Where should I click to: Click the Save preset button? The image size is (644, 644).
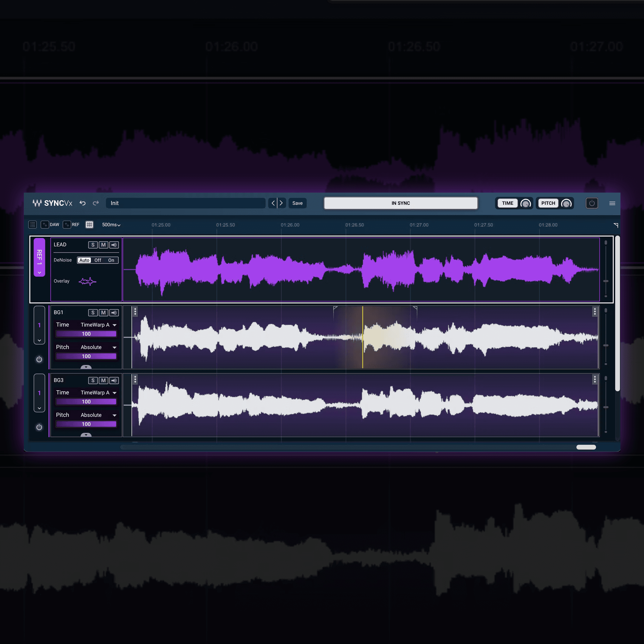(297, 203)
